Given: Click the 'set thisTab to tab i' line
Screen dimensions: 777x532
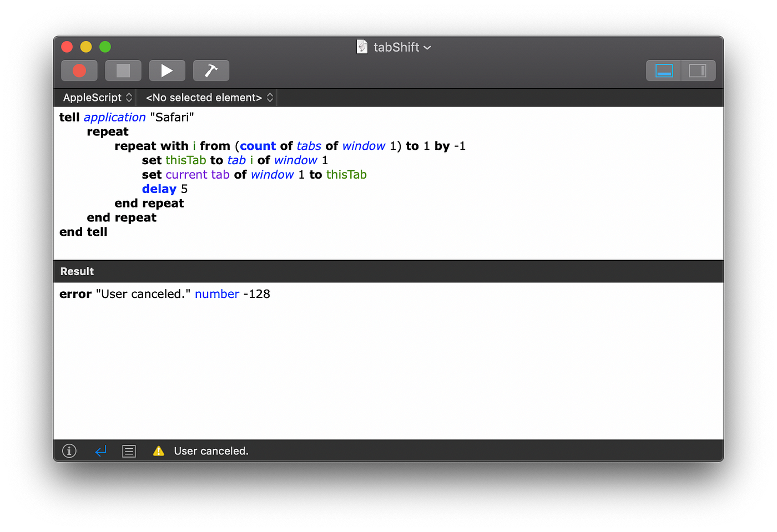Looking at the screenshot, I should coord(235,160).
